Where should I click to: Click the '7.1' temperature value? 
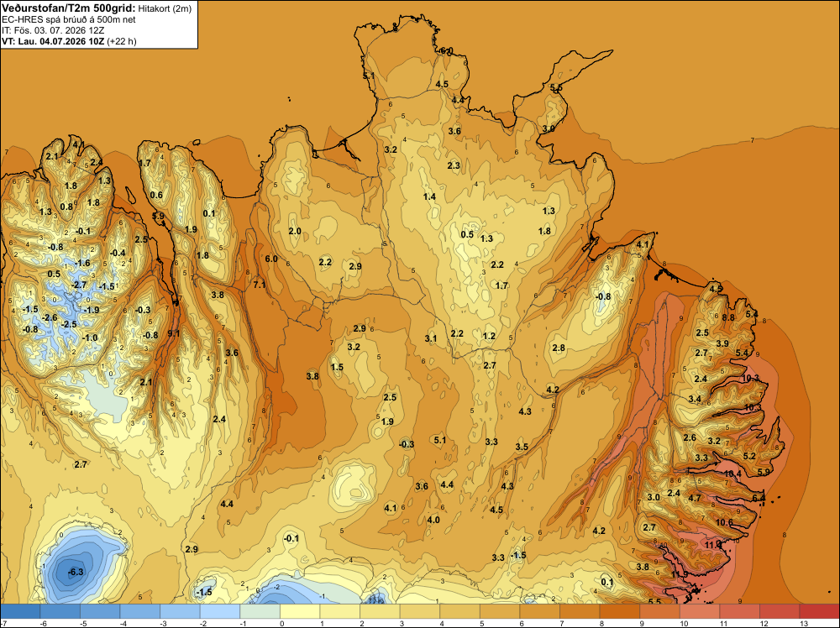260,285
